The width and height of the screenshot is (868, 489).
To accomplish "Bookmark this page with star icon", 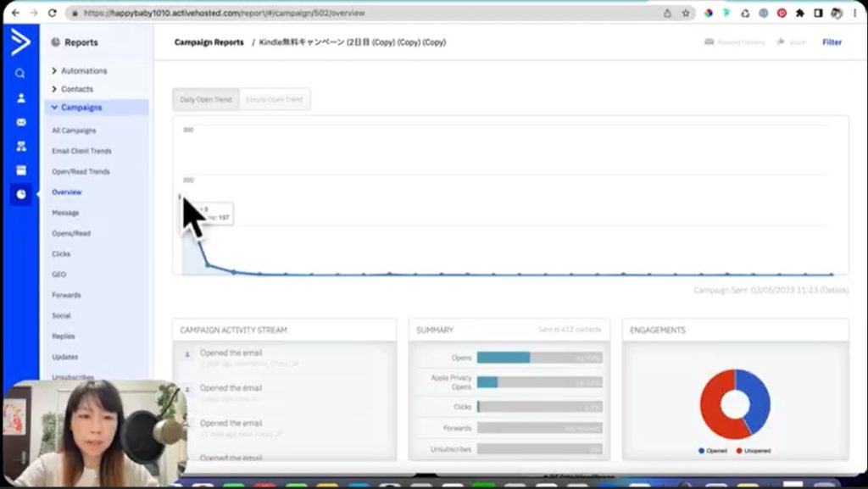I will [686, 14].
